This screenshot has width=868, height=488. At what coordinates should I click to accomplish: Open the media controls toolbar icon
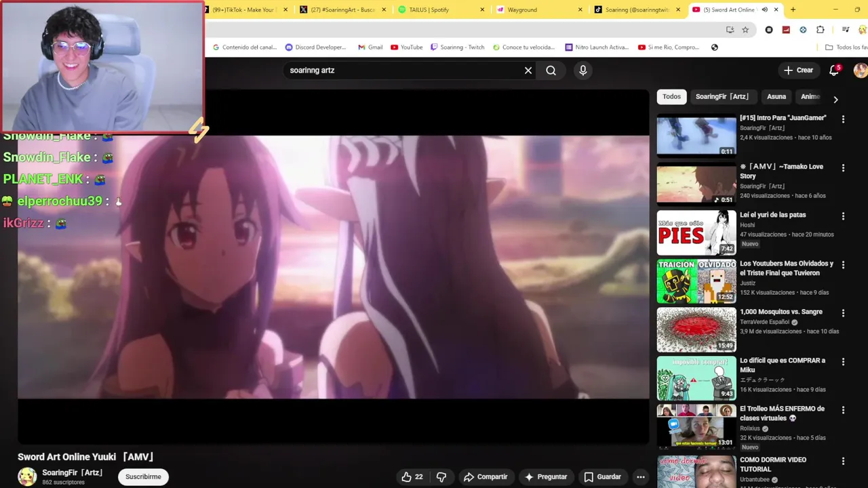[845, 30]
